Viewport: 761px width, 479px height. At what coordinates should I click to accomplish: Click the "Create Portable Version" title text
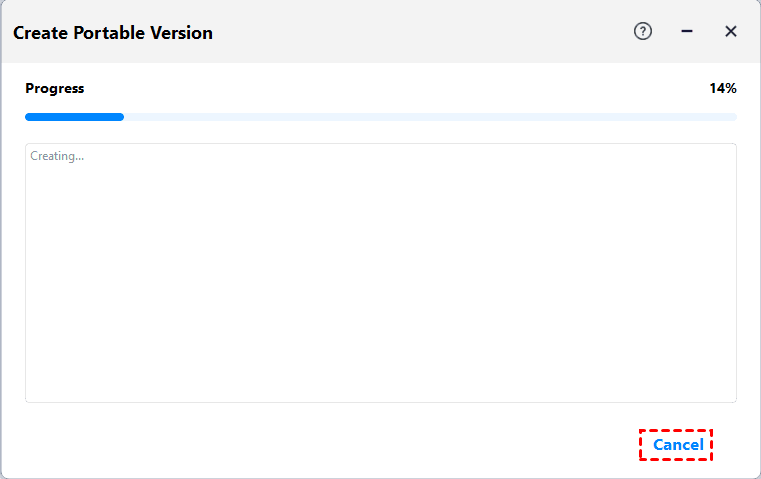[113, 33]
